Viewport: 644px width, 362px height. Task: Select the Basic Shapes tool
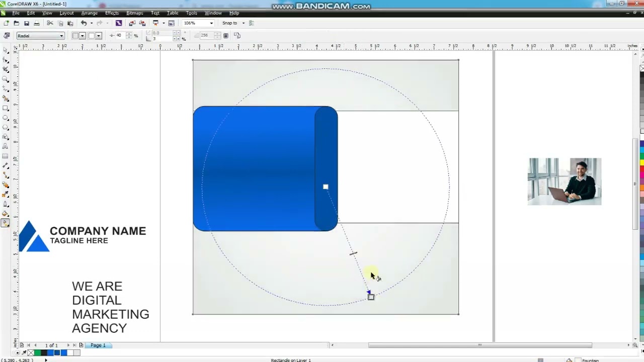pyautogui.click(x=6, y=136)
